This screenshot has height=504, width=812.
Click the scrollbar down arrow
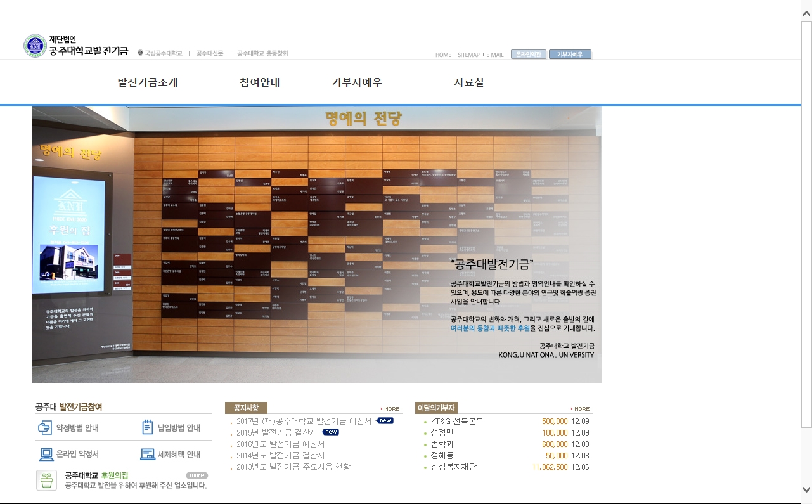tap(806, 489)
